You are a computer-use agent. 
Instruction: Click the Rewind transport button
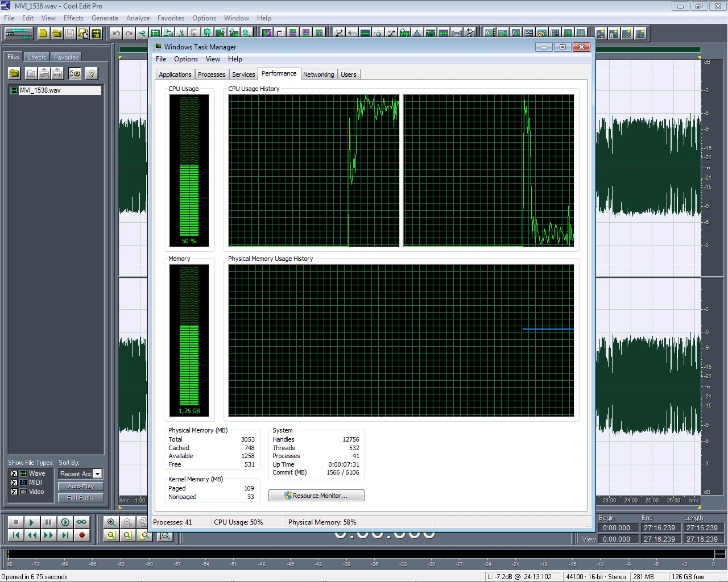click(x=32, y=535)
